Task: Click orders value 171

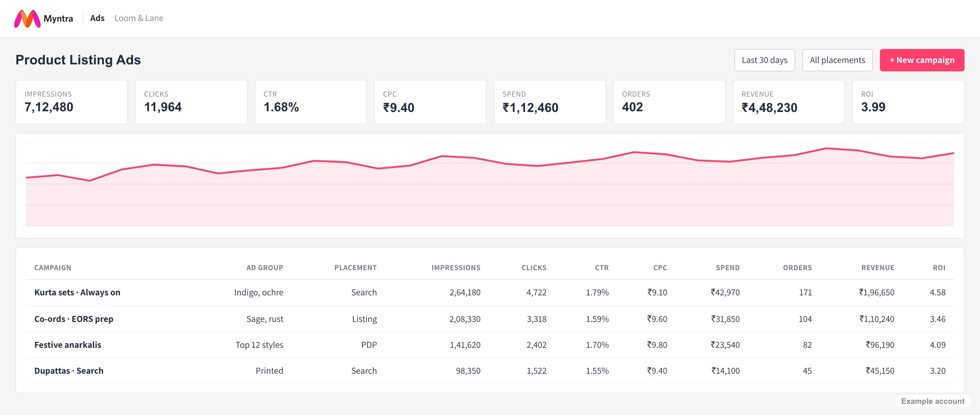Action: pyautogui.click(x=805, y=292)
